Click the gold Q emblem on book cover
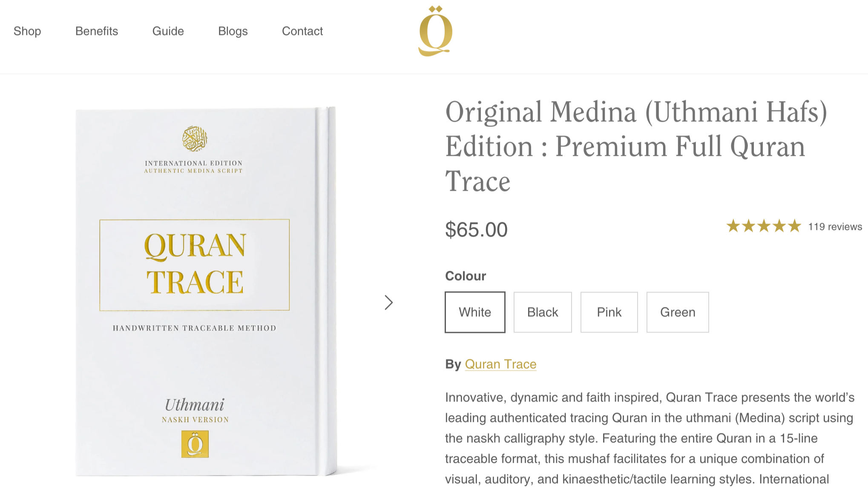Screen dimensions: 868x490 tap(195, 444)
